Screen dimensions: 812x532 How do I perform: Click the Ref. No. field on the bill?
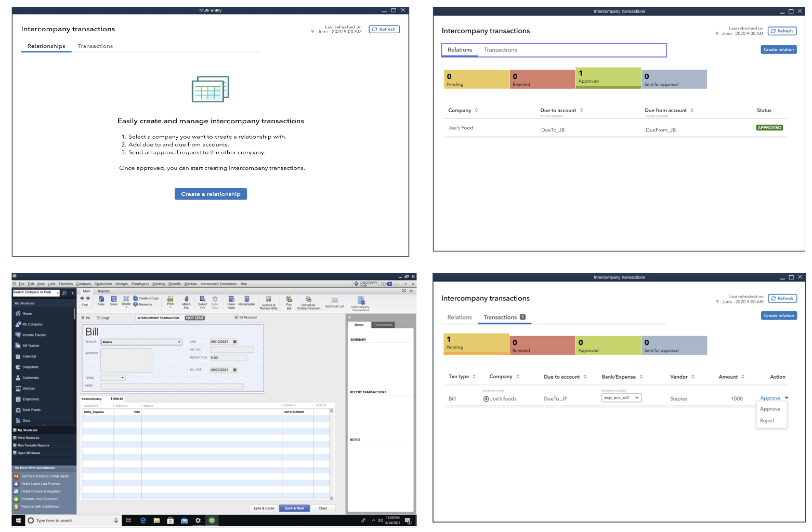pyautogui.click(x=232, y=350)
